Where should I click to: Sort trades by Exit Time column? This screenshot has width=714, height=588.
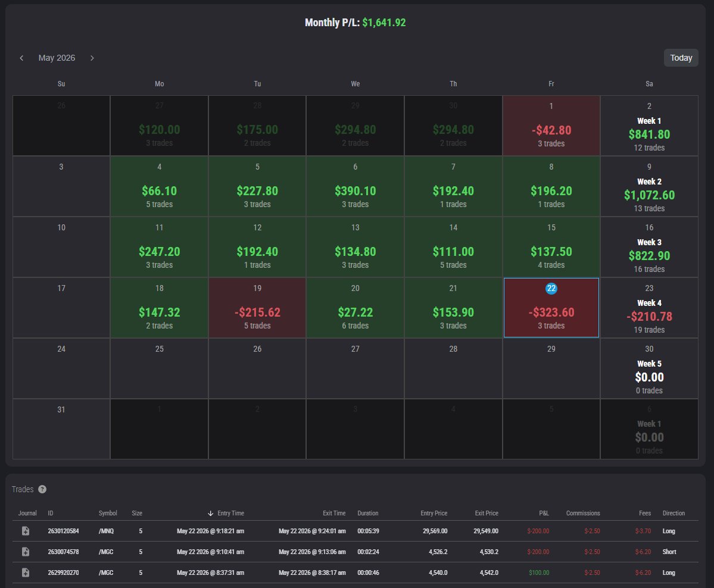pyautogui.click(x=334, y=513)
